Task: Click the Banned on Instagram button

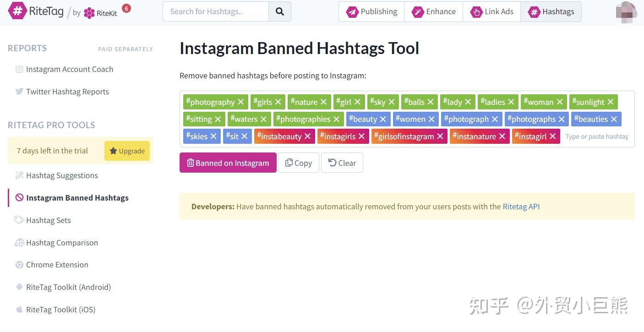Action: click(x=228, y=163)
